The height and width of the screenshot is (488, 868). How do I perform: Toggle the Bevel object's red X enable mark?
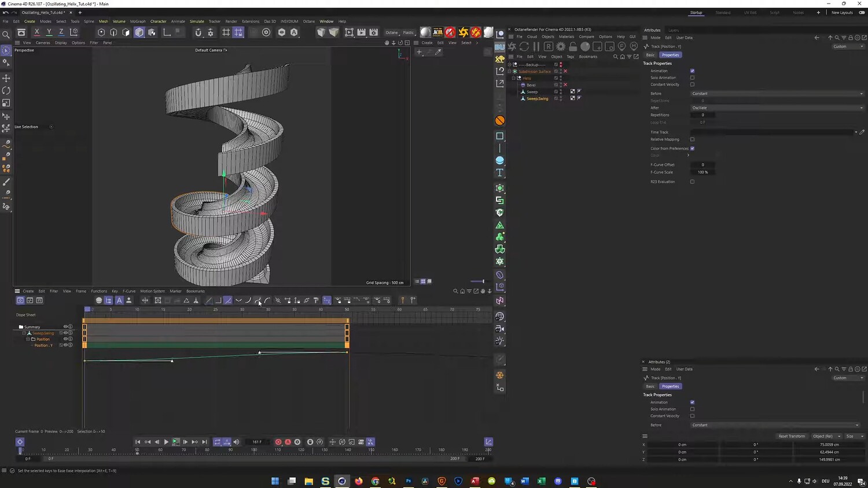tap(565, 85)
